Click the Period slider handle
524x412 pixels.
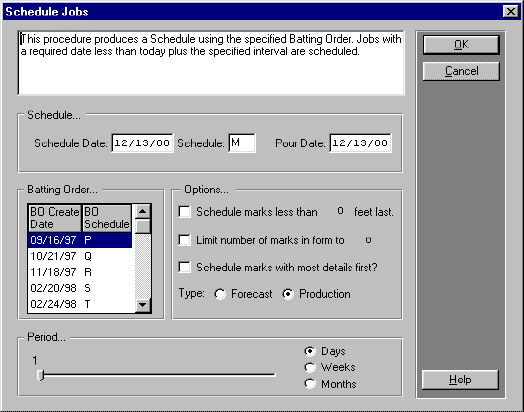[40, 375]
